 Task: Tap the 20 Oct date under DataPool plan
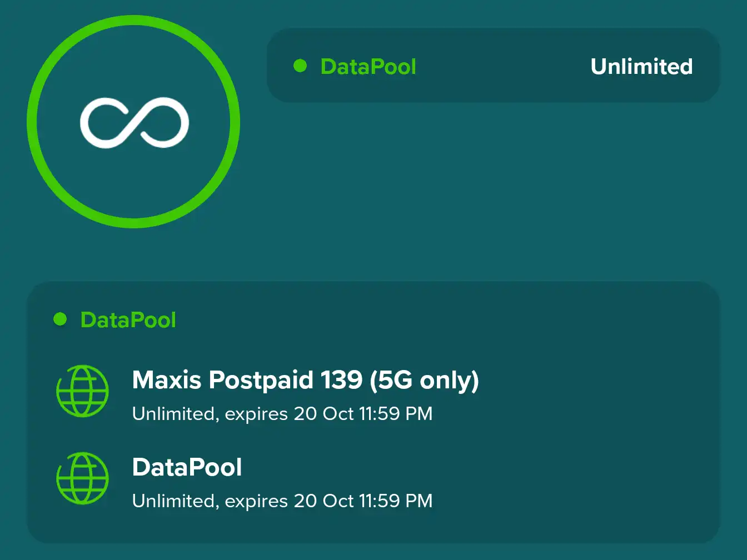point(323,501)
